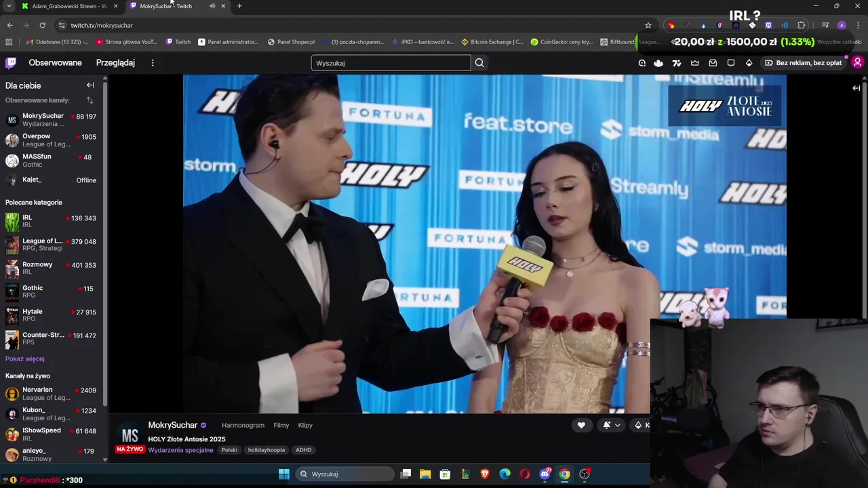The height and width of the screenshot is (488, 868).
Task: Open MokrySuchar channel in sidebar
Action: [x=52, y=120]
